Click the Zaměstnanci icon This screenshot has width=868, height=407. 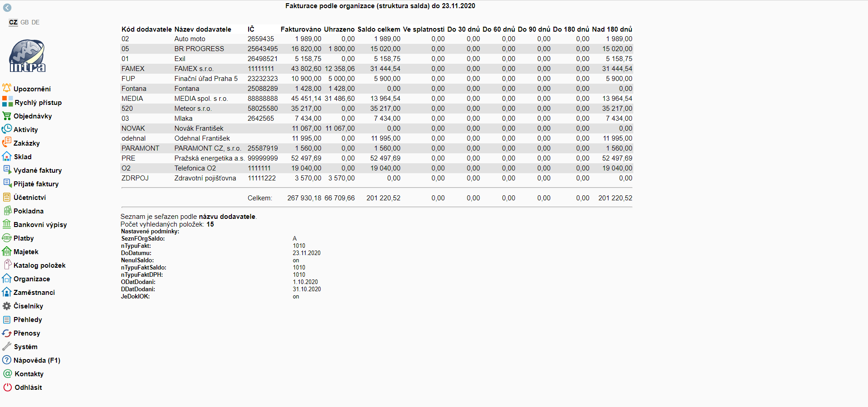[x=7, y=292]
